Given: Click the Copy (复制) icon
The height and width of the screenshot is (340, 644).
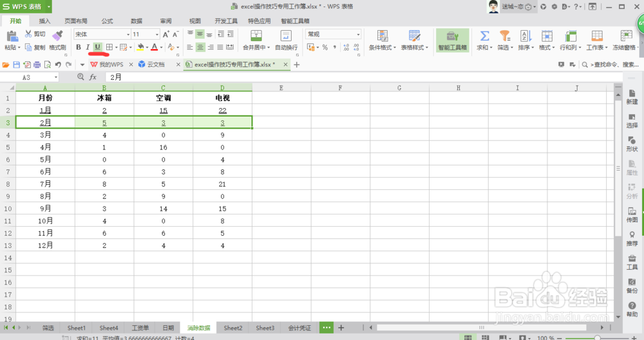Looking at the screenshot, I should tap(28, 47).
